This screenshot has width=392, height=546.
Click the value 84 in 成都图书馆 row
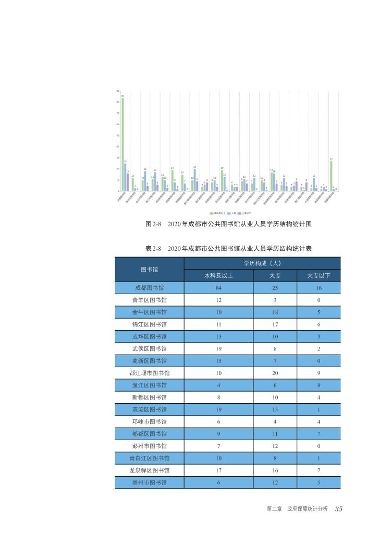tap(218, 288)
